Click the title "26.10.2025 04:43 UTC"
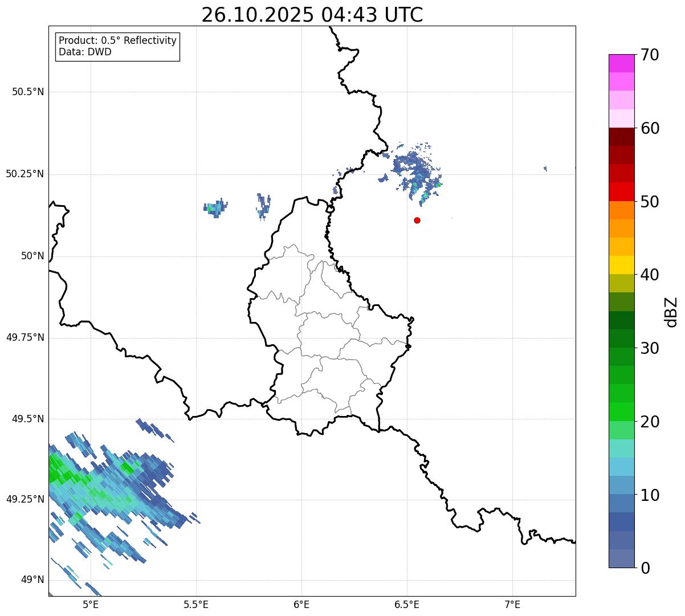The width and height of the screenshot is (685, 616). click(x=312, y=15)
